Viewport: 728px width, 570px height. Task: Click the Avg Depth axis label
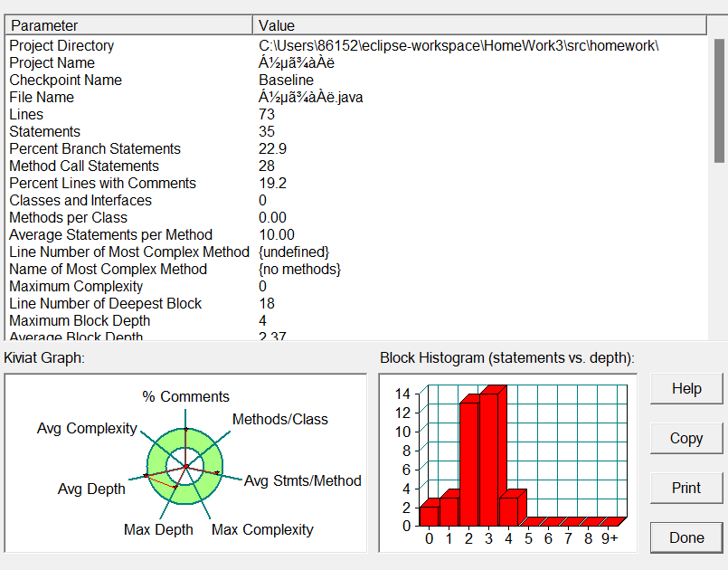coord(91,489)
